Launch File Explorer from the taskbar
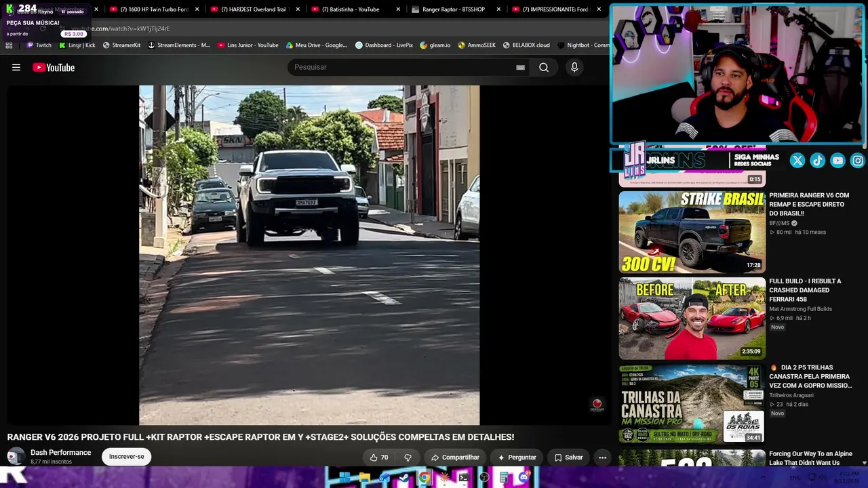This screenshot has height=488, width=868. (x=365, y=478)
